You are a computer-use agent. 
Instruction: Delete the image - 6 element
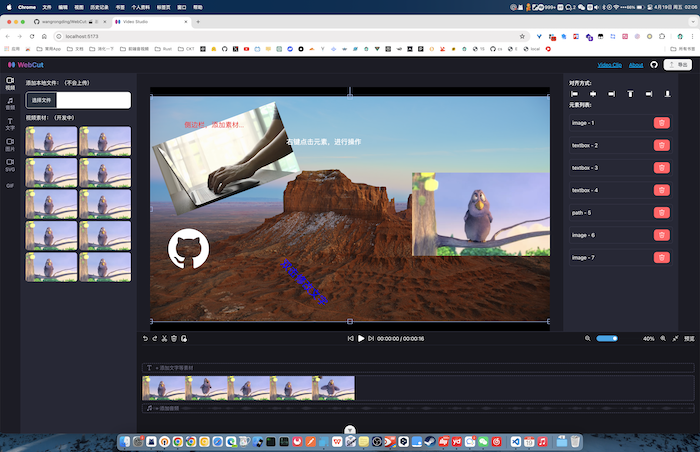coord(662,235)
